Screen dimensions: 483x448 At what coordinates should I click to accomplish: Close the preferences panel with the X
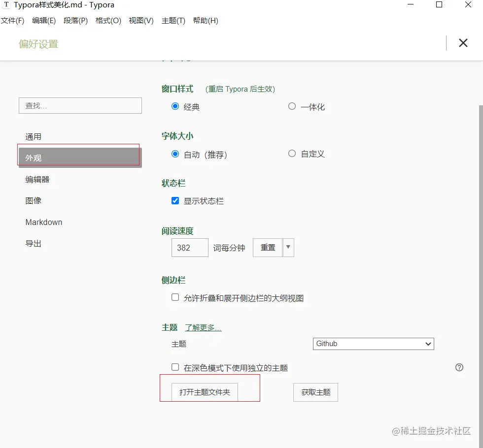463,43
